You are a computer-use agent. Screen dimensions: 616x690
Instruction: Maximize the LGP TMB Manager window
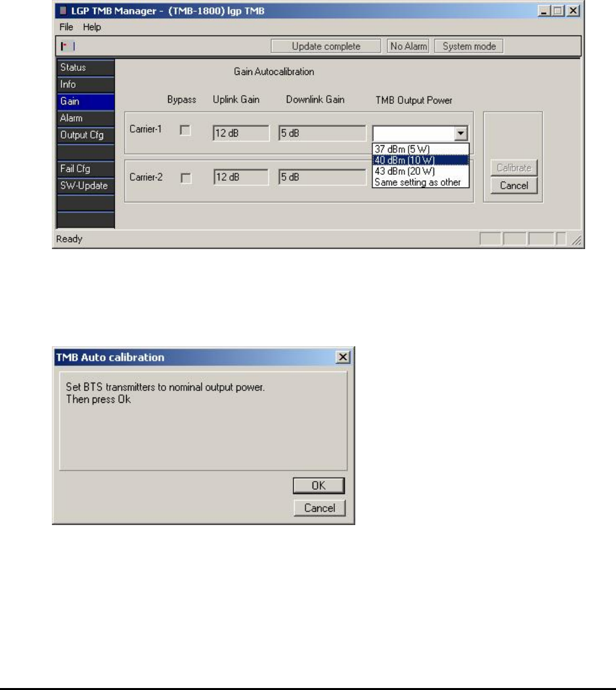pos(558,11)
